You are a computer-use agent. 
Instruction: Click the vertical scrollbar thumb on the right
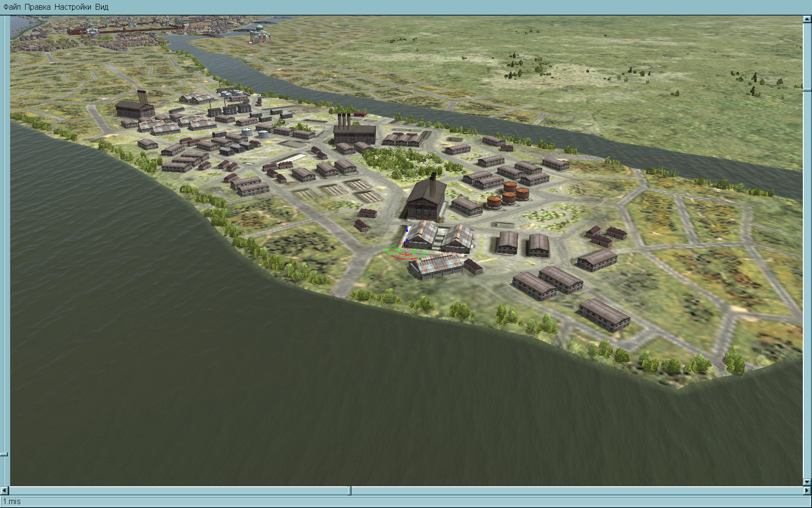[807, 90]
